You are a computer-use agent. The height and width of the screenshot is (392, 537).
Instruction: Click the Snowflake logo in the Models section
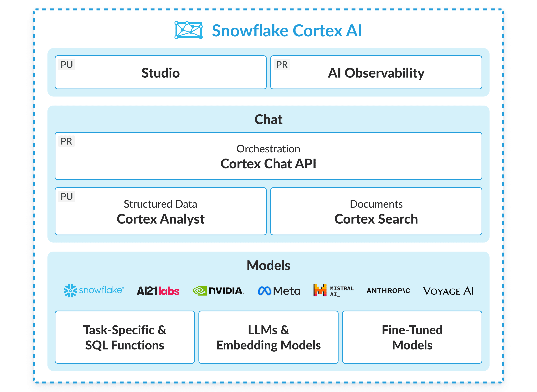(94, 290)
